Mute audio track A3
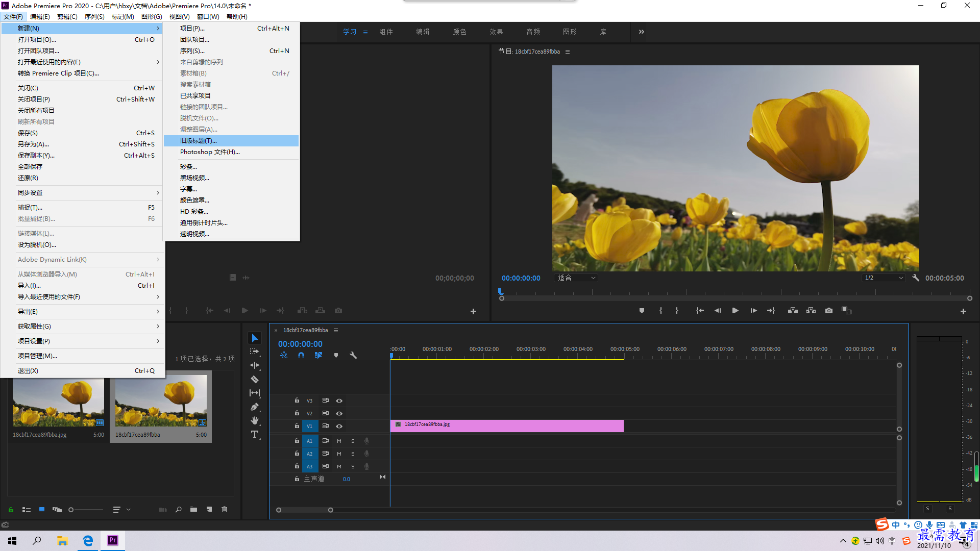Screen dimensions: 980x551 tap(339, 466)
